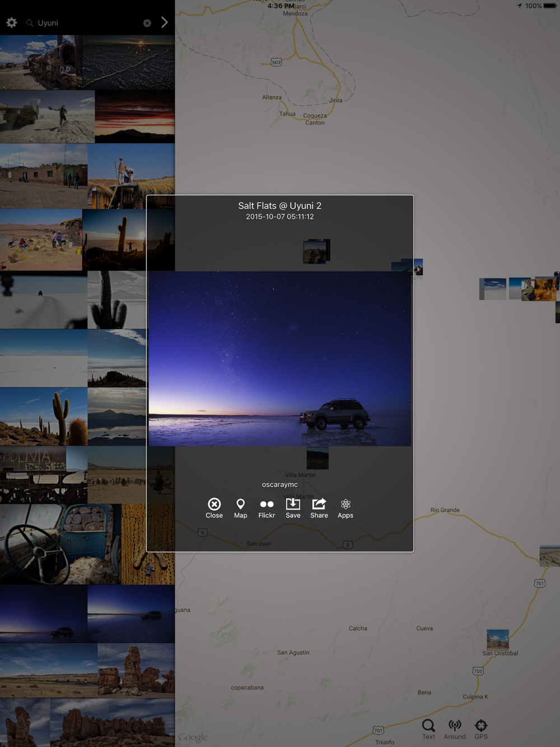
Task: Tap the Bena map label
Action: tap(424, 693)
